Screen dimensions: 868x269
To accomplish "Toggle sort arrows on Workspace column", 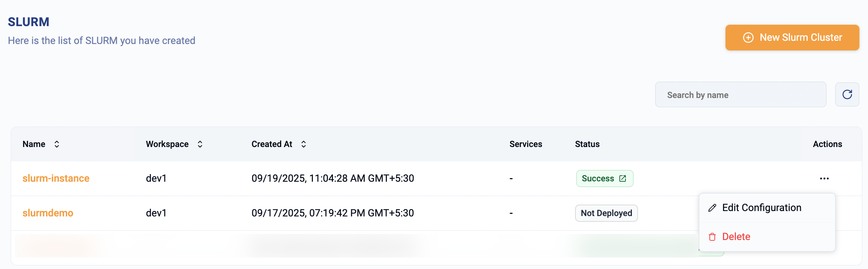I will pos(200,144).
